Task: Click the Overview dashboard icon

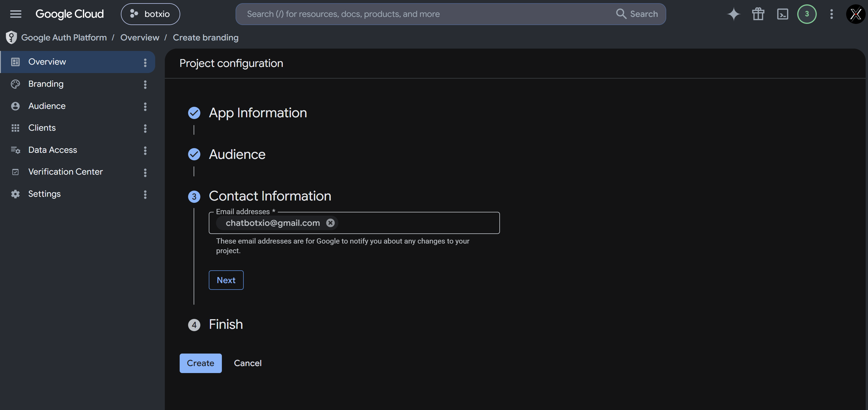Action: pos(15,62)
